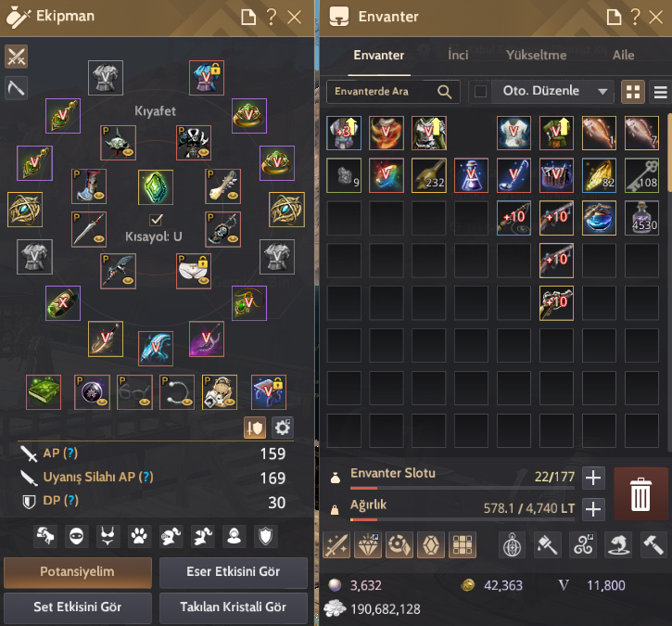The width and height of the screenshot is (672, 626).
Task: Click the trash can delete icon
Action: (640, 494)
